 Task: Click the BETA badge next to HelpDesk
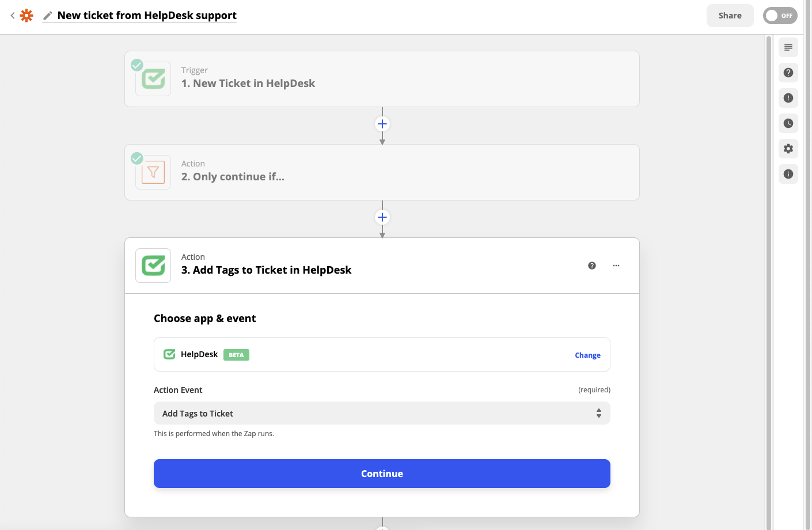click(236, 355)
